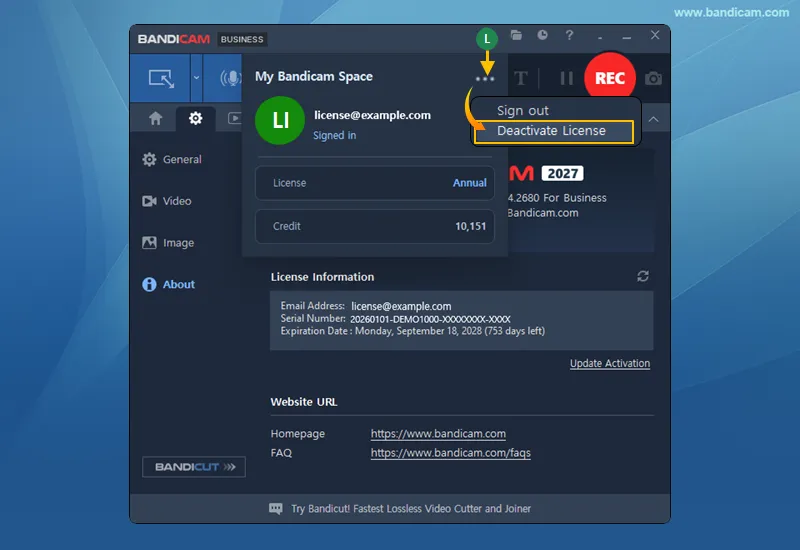This screenshot has width=800, height=550.
Task: Pause recording with the pause icon
Action: point(566,78)
